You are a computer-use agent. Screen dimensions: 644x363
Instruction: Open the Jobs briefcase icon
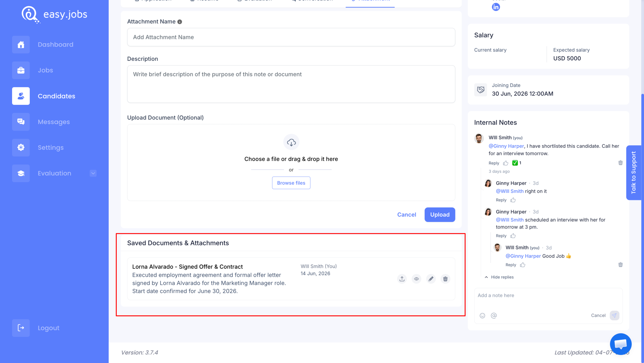pos(21,70)
